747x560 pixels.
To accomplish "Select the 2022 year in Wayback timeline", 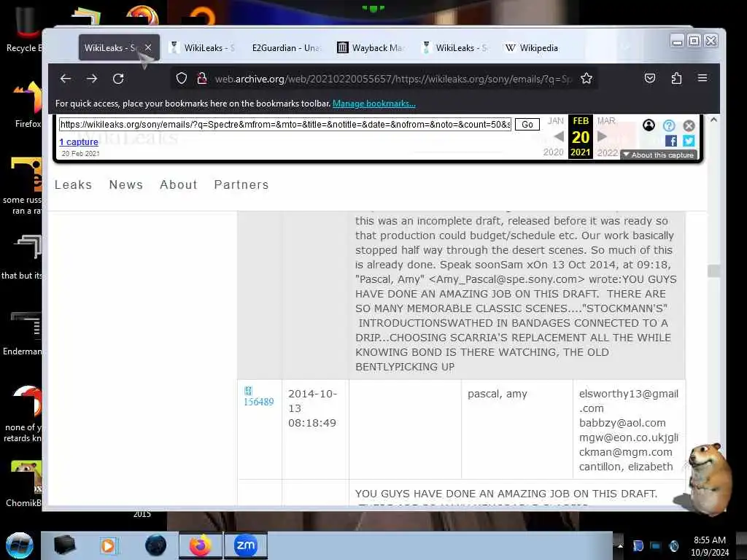I will 608,153.
